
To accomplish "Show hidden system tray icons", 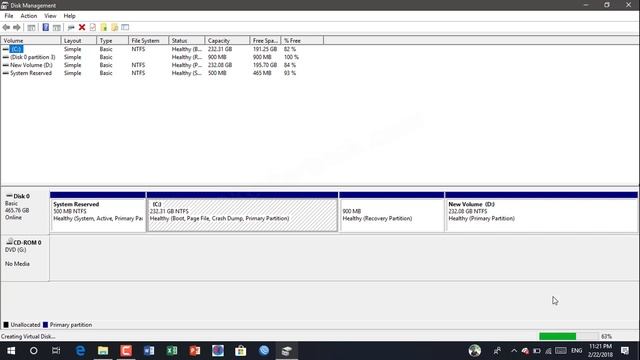I will point(514,351).
